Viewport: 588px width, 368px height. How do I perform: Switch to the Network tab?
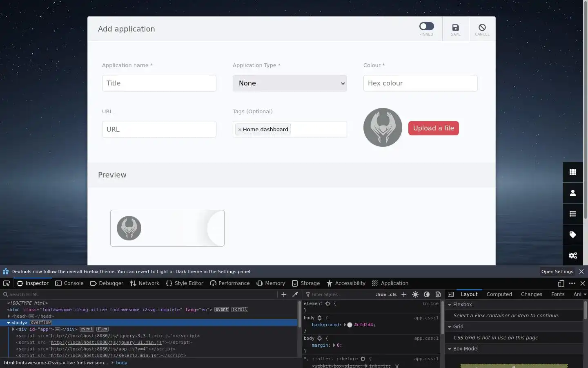tap(145, 283)
